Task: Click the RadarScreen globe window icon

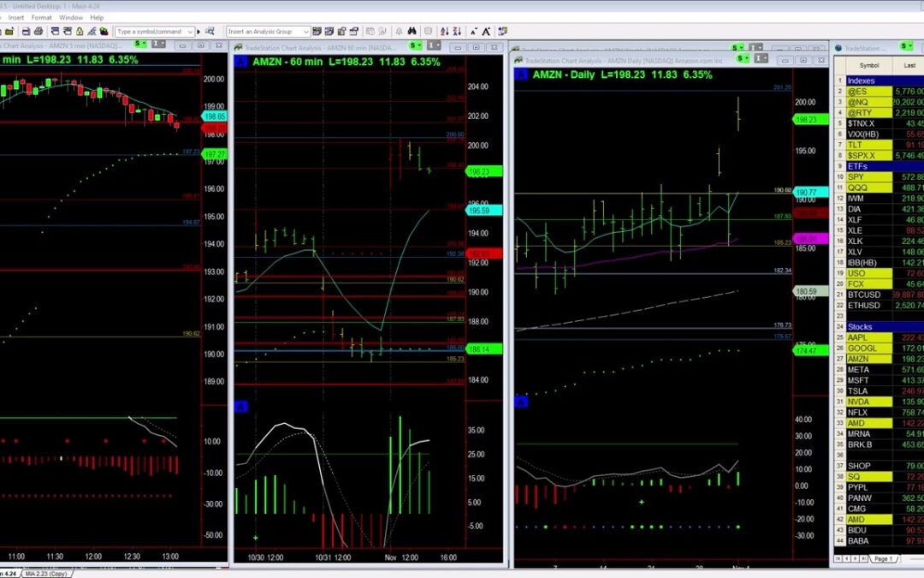Action: click(x=838, y=48)
